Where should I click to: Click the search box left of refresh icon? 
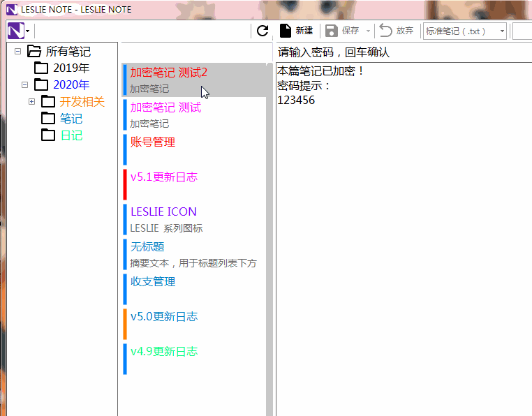coord(143,31)
